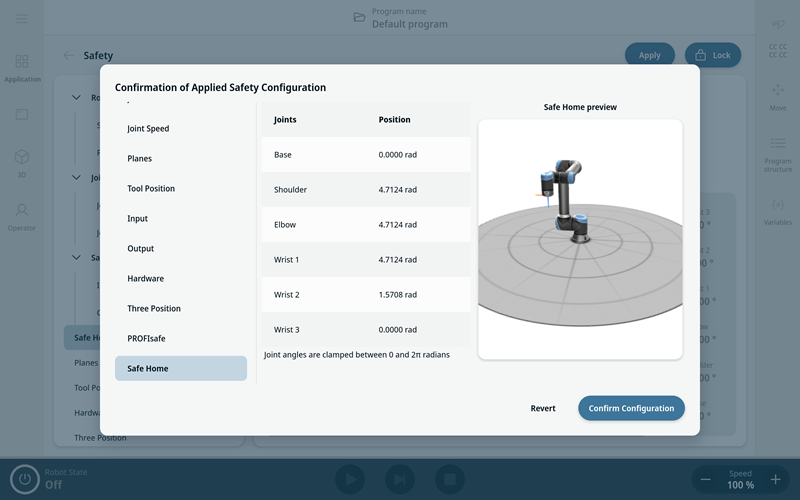
Task: Open the Hardware section in list
Action: tap(181, 278)
